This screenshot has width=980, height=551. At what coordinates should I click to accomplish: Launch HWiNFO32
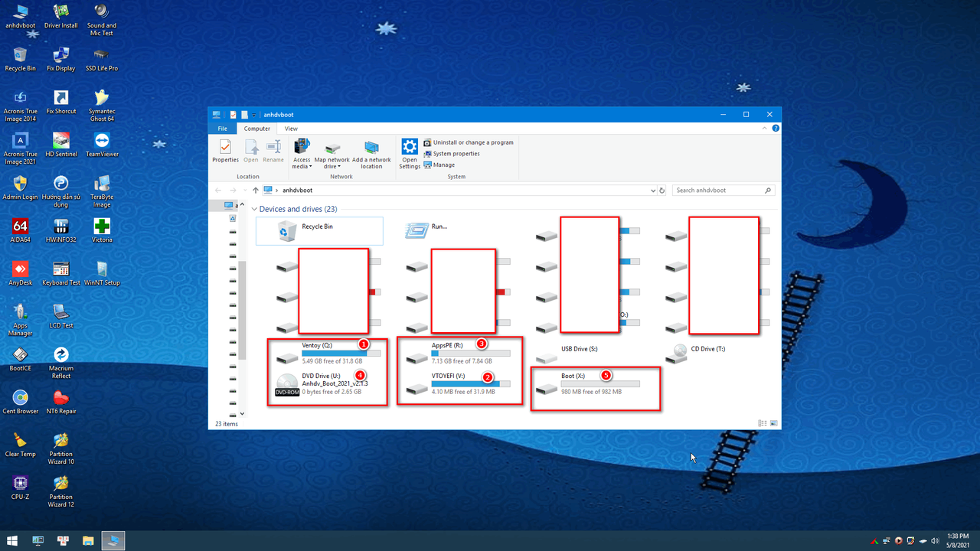click(x=61, y=231)
